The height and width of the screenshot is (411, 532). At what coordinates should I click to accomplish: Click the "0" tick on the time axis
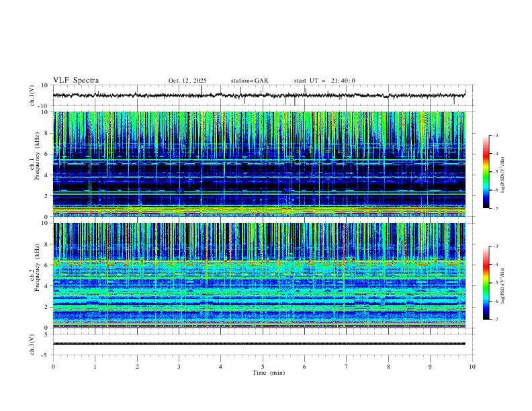pos(53,367)
